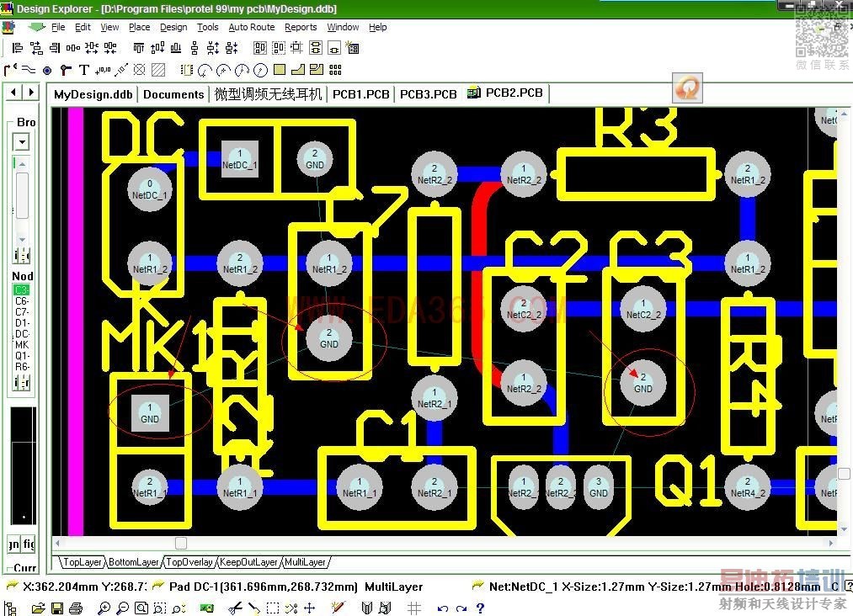Click the horizontal scrollbar thumb under the PCB view

click(x=181, y=543)
